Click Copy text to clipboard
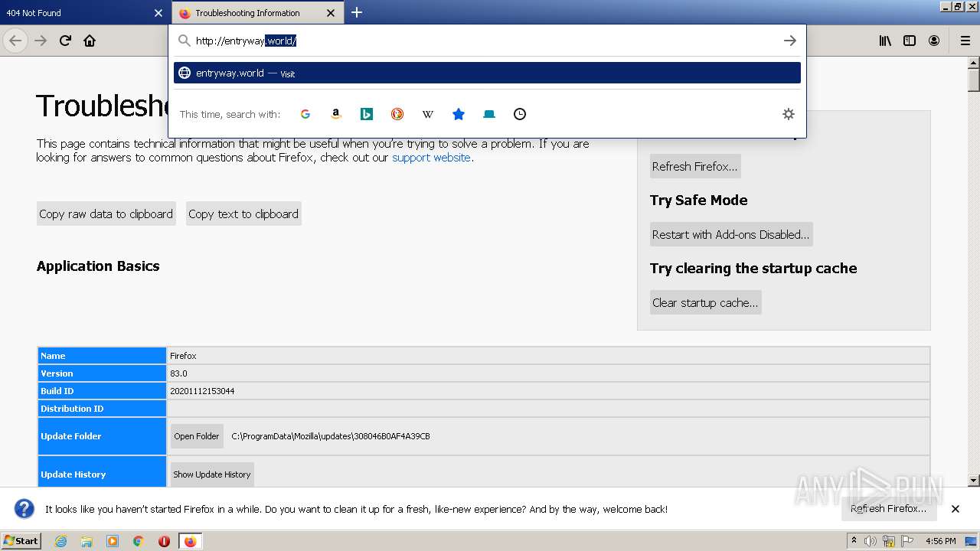980x551 pixels. 243,214
